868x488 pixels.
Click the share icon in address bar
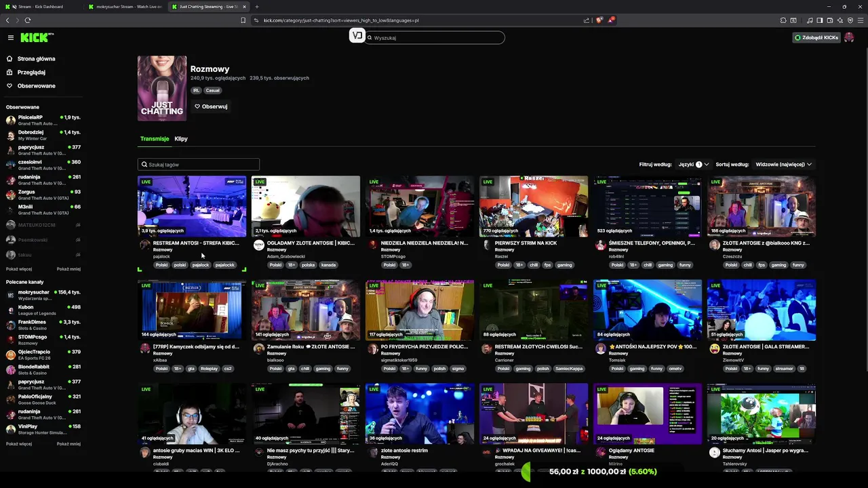587,20
